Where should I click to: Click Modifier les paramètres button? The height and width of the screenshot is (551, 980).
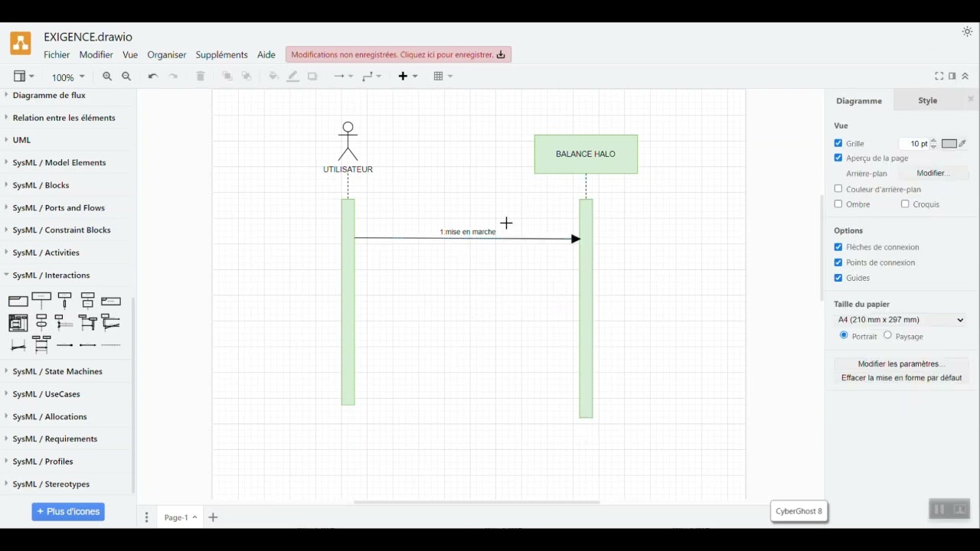click(x=901, y=364)
